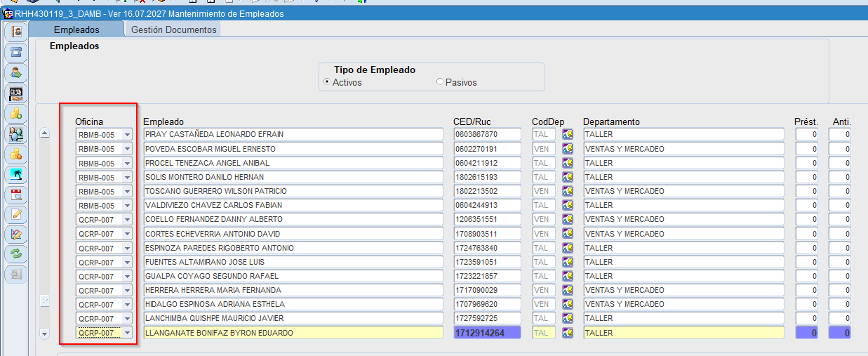Click the telephone icon in the sidebar
The height and width of the screenshot is (356, 868).
(x=16, y=52)
